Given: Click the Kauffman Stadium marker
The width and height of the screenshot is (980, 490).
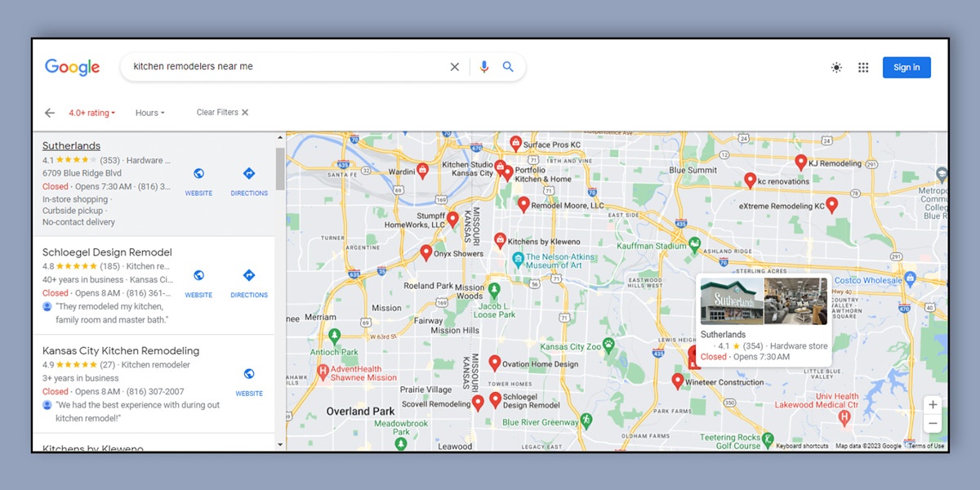Looking at the screenshot, I should 694,244.
